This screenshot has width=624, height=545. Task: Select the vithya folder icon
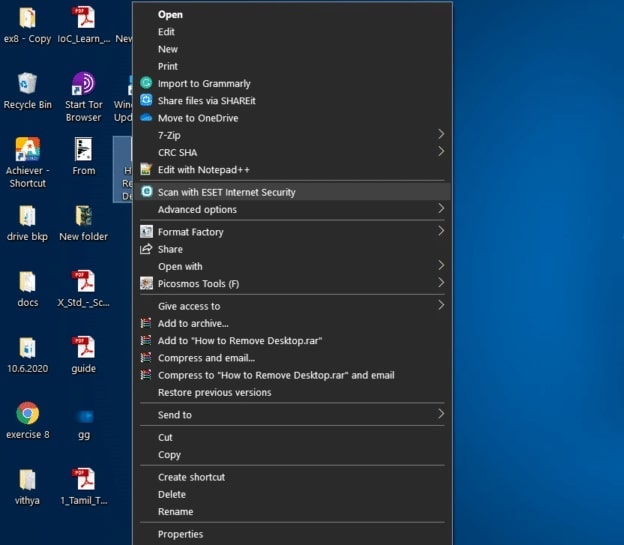27,479
